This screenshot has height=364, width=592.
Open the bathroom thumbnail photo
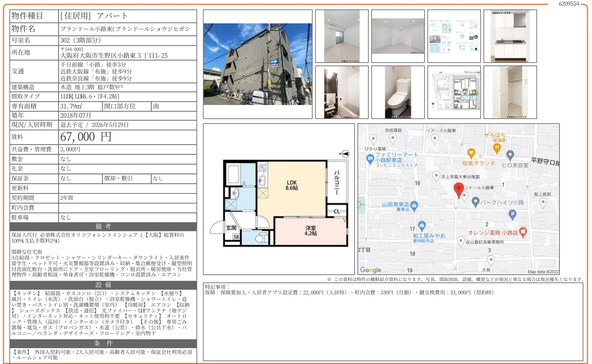tap(341, 92)
